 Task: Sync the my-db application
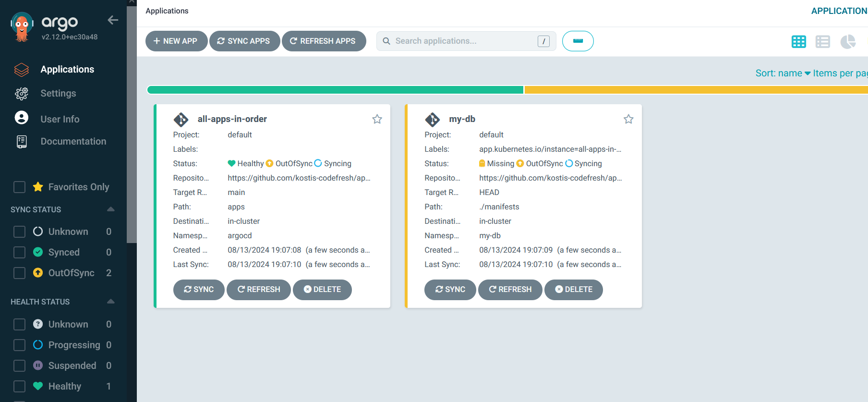click(450, 290)
